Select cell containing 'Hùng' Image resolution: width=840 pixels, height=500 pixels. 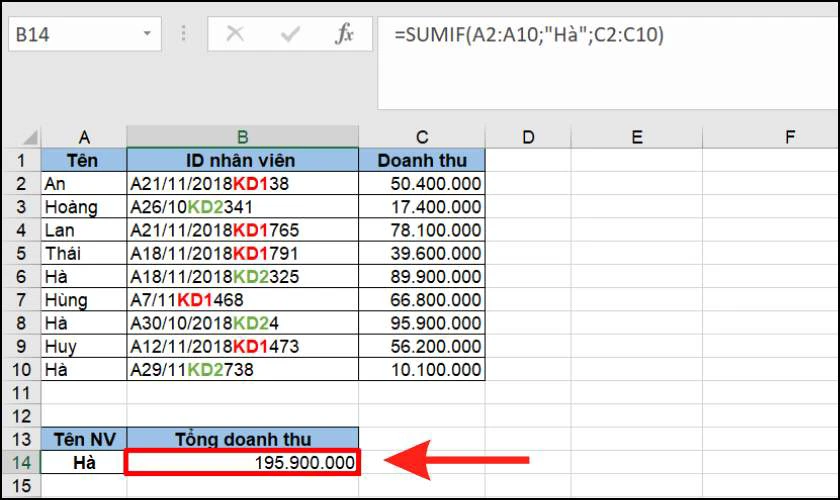84,300
